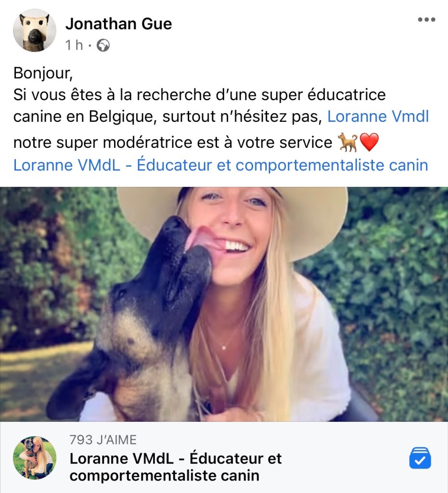448x493 pixels.
Task: Click Jonathan Gue's dog profile picture
Action: [35, 30]
